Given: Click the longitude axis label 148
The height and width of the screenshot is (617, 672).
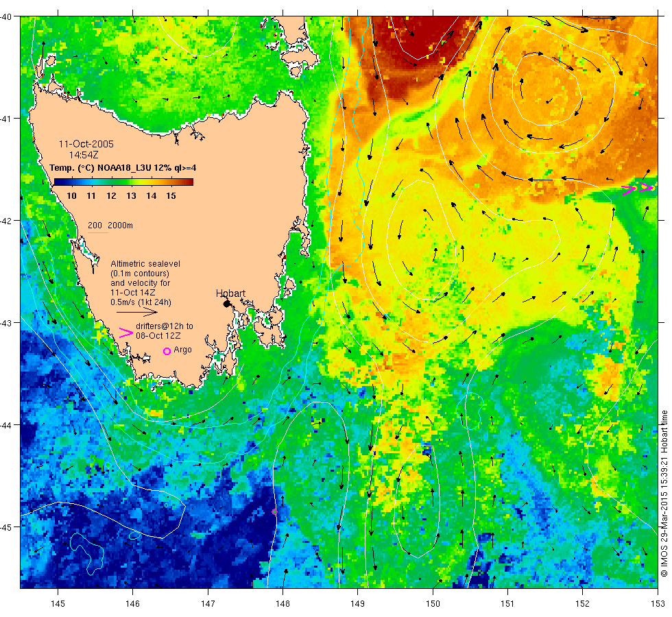Looking at the screenshot, I should (x=283, y=604).
